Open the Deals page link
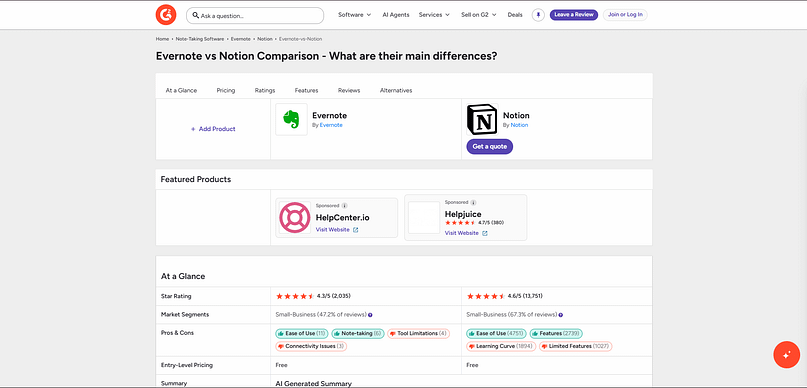 (x=515, y=15)
